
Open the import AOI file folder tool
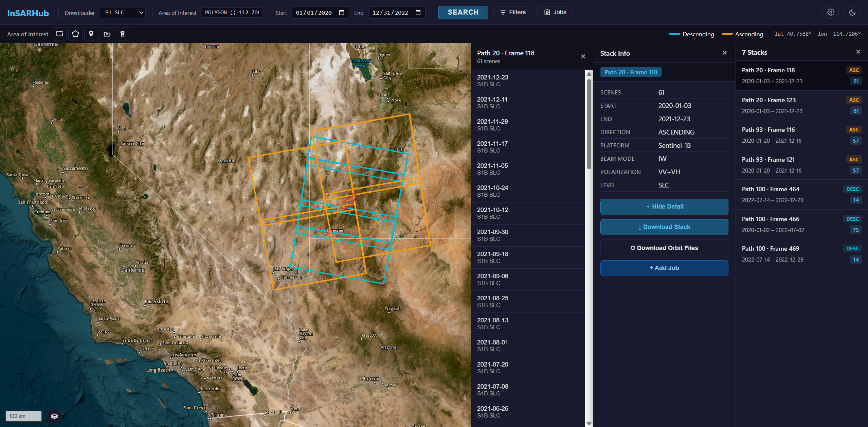[107, 34]
